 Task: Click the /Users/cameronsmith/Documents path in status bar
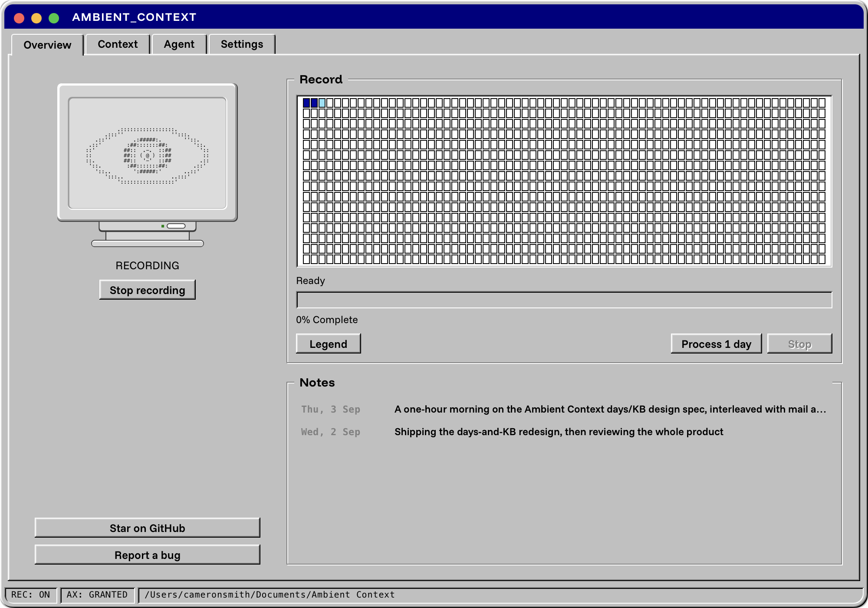[x=270, y=595]
